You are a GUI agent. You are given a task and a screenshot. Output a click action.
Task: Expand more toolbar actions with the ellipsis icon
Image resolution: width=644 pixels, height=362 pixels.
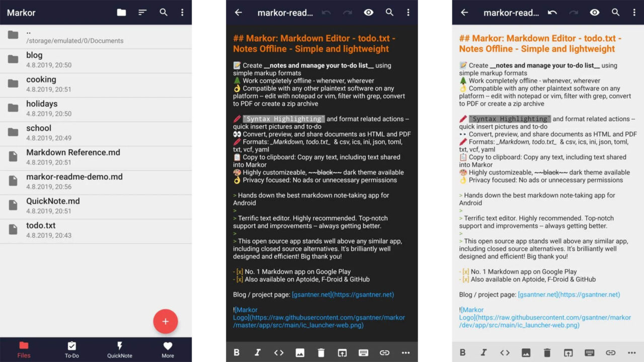coord(406,352)
